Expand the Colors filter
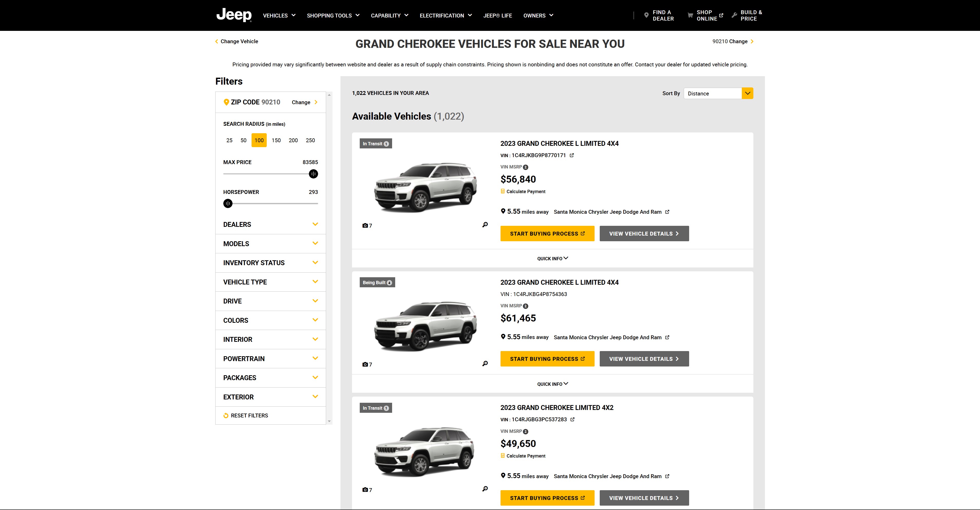980x510 pixels. point(271,320)
